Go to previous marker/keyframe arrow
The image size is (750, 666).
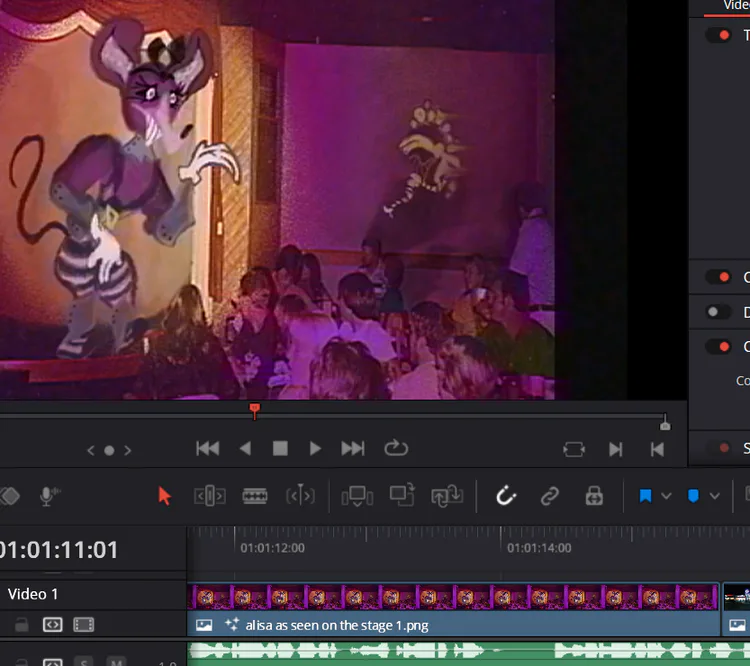(x=90, y=451)
